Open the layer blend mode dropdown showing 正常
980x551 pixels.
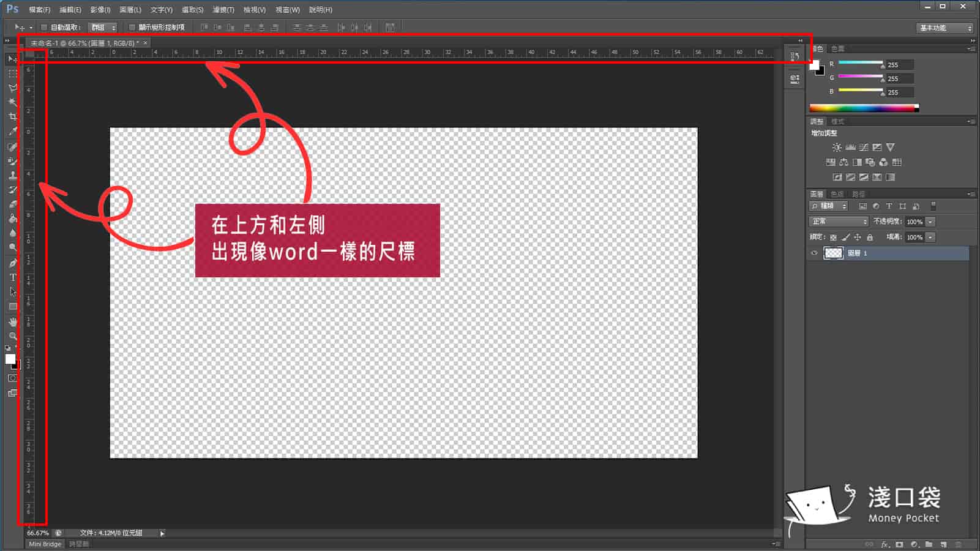point(837,222)
